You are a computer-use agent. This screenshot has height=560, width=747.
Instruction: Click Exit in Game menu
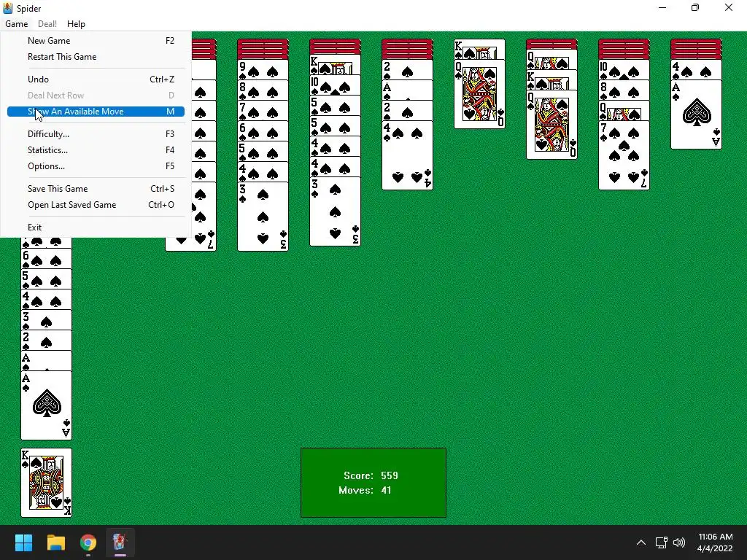(x=96, y=227)
